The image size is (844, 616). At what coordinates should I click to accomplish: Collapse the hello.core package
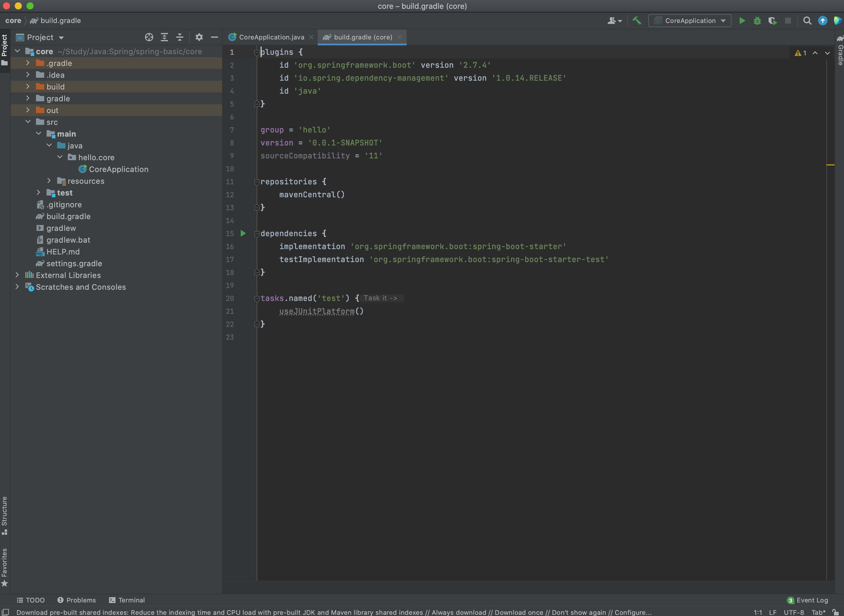point(60,157)
